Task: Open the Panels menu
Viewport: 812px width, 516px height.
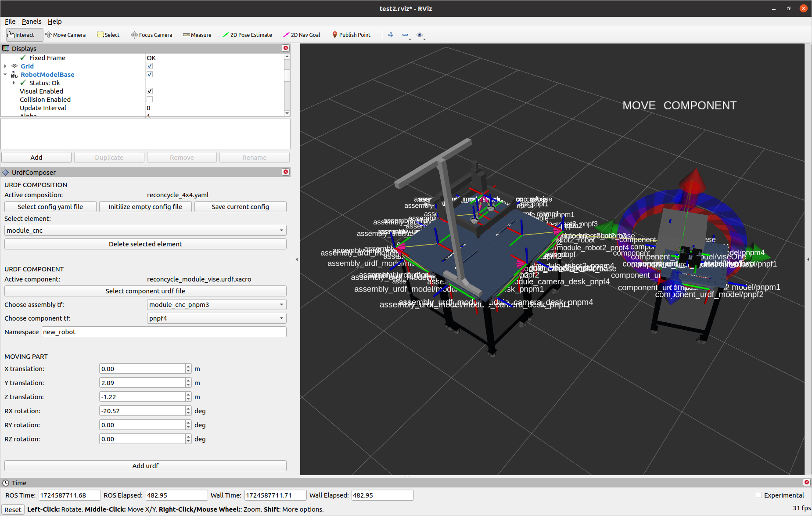Action: click(32, 21)
